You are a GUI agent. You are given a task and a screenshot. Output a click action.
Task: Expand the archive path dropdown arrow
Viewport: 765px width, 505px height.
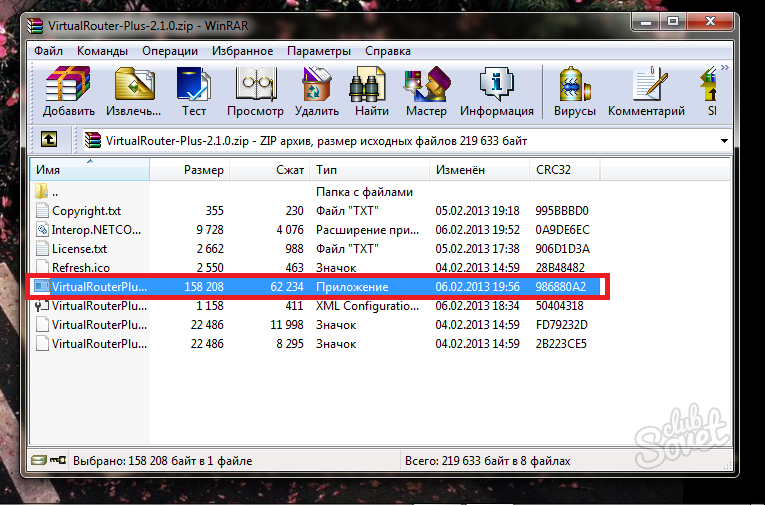point(724,141)
